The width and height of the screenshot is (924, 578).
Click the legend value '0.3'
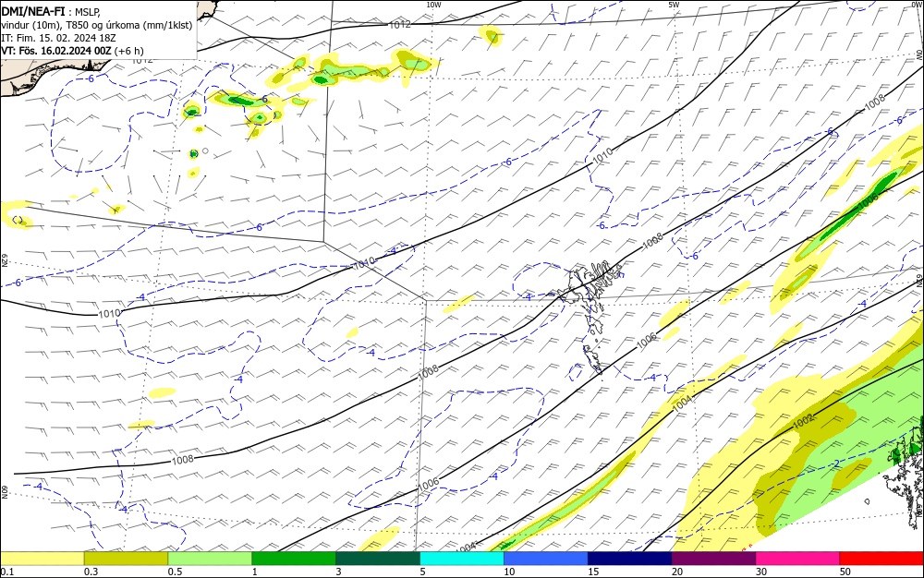91,572
